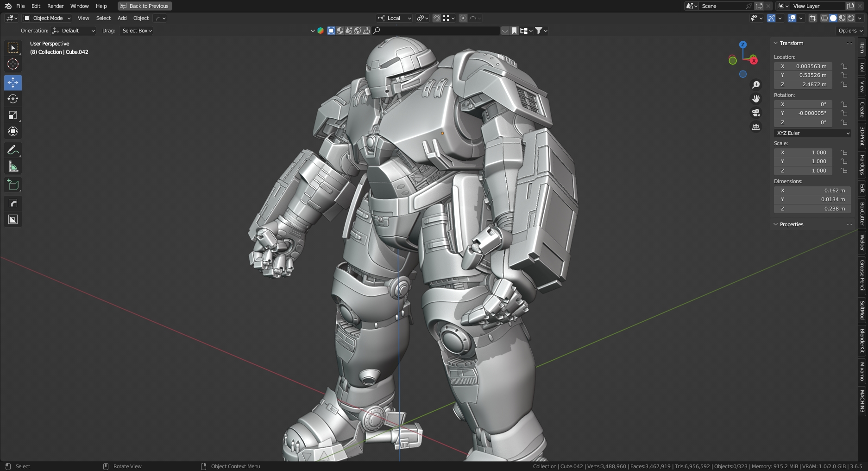Open XYZ Euler rotation mode dropdown
This screenshot has height=471, width=868.
pyautogui.click(x=812, y=133)
